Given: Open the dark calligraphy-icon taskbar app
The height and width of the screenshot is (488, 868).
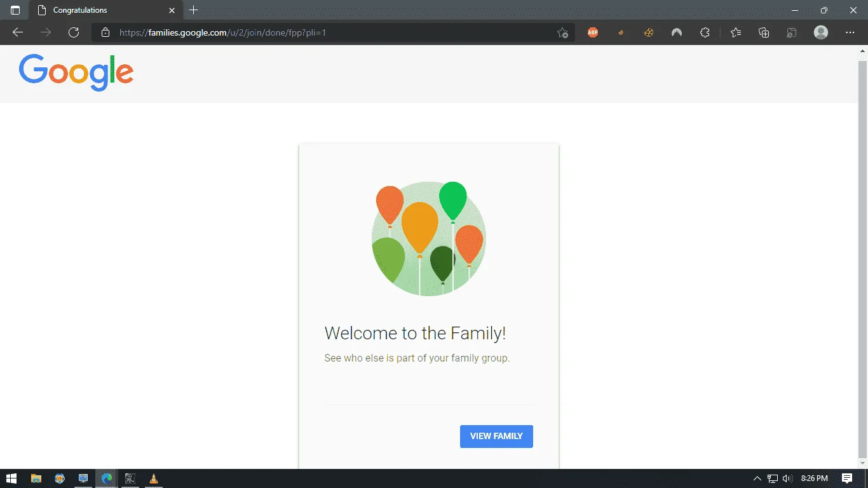Looking at the screenshot, I should click(130, 478).
